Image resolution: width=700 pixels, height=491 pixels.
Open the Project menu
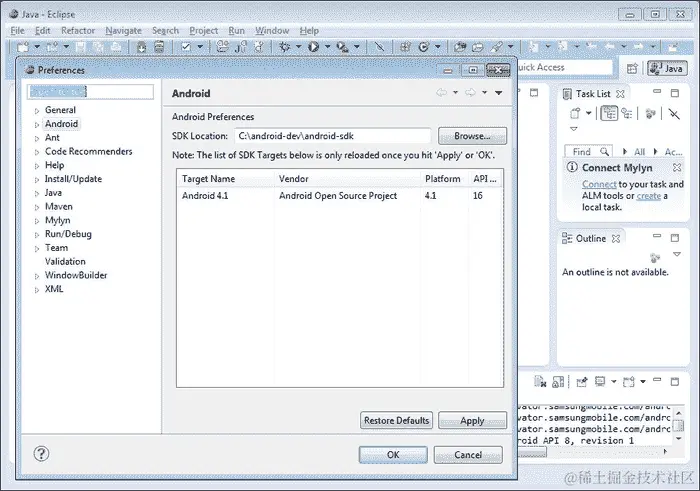pos(204,30)
